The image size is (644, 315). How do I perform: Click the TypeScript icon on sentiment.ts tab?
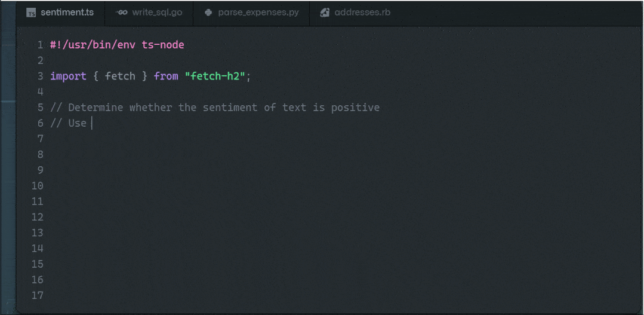pyautogui.click(x=31, y=13)
